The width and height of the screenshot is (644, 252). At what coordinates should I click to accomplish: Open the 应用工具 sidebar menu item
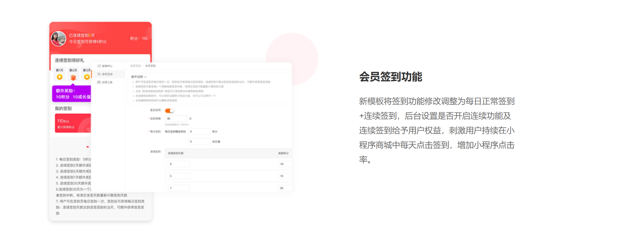point(107,82)
